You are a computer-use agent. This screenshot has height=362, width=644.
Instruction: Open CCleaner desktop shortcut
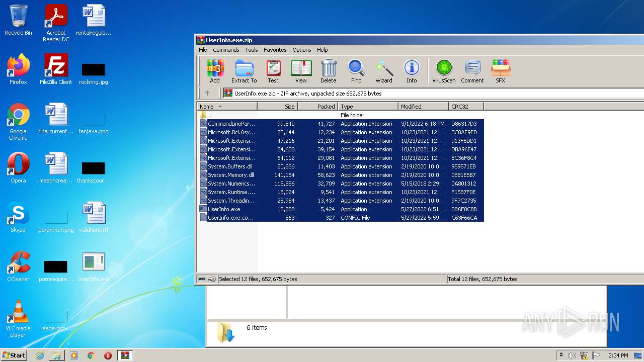[18, 266]
